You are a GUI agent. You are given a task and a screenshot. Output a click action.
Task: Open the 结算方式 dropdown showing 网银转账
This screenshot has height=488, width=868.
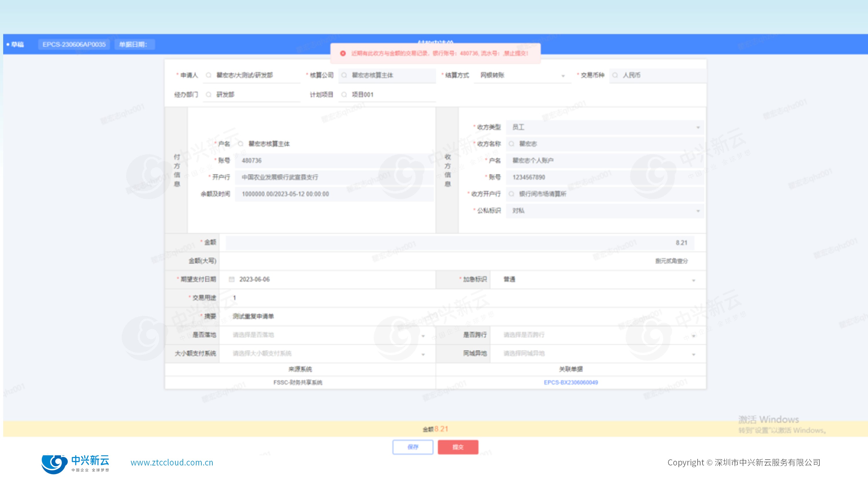(x=522, y=75)
